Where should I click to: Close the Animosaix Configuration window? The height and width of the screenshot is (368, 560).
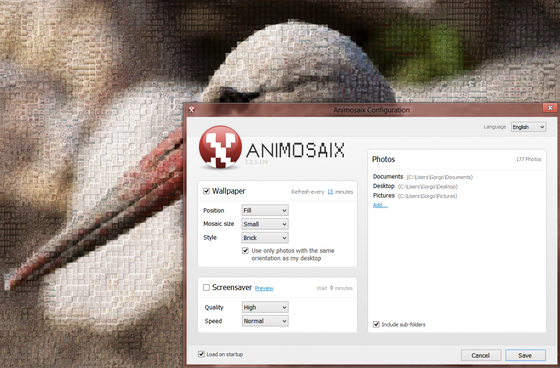[550, 108]
